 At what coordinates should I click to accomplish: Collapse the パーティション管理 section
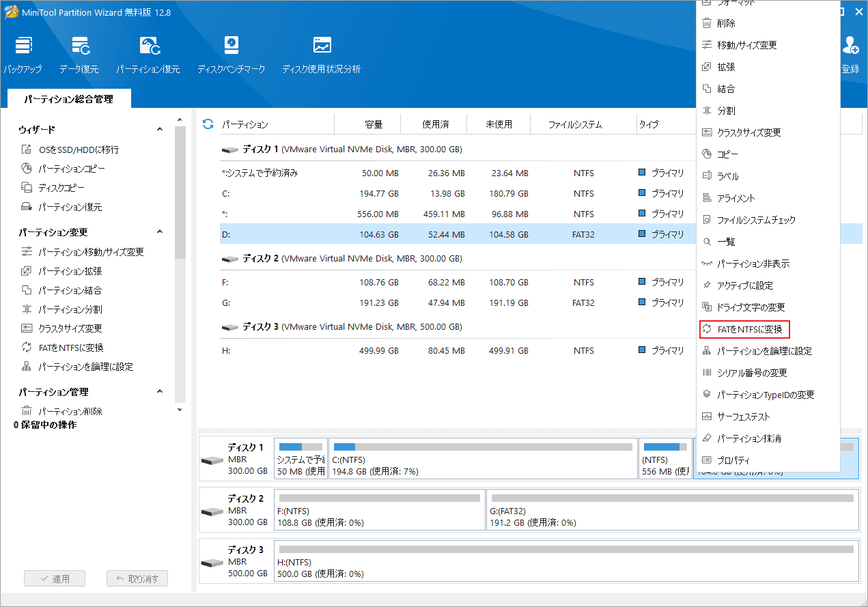point(160,392)
